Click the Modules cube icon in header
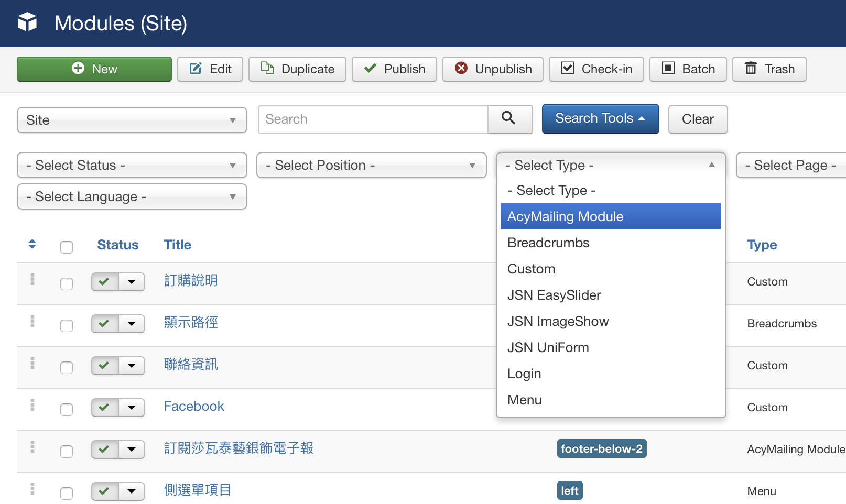The height and width of the screenshot is (504, 846). click(27, 23)
